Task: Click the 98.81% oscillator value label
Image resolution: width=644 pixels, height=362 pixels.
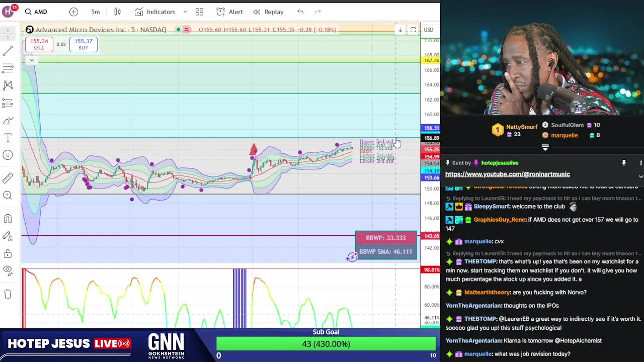Action: [431, 270]
